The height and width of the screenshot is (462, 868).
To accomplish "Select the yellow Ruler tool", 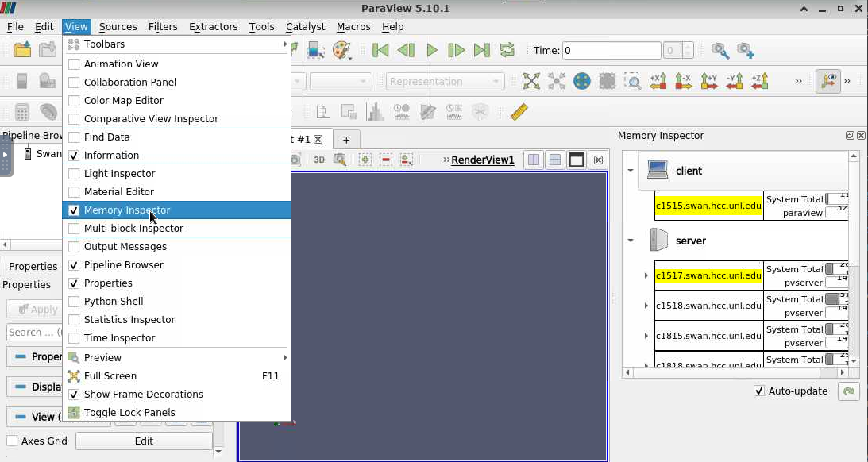I will point(519,112).
